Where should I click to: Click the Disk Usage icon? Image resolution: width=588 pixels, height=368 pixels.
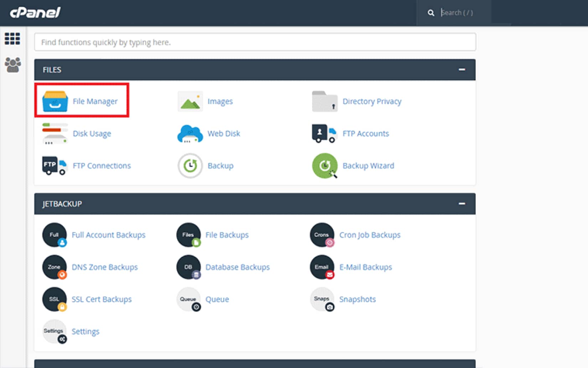[x=54, y=133]
